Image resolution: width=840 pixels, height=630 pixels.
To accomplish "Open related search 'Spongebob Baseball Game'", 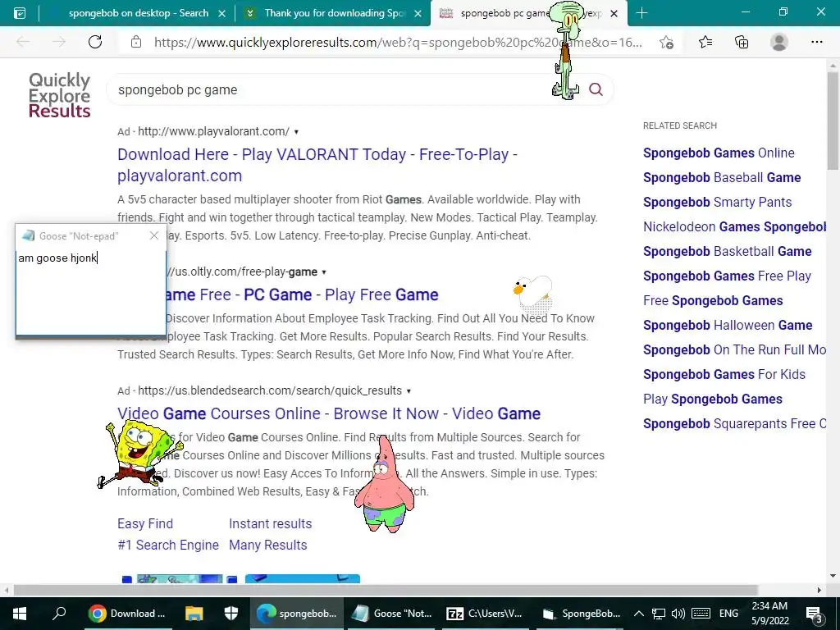I will (x=722, y=177).
